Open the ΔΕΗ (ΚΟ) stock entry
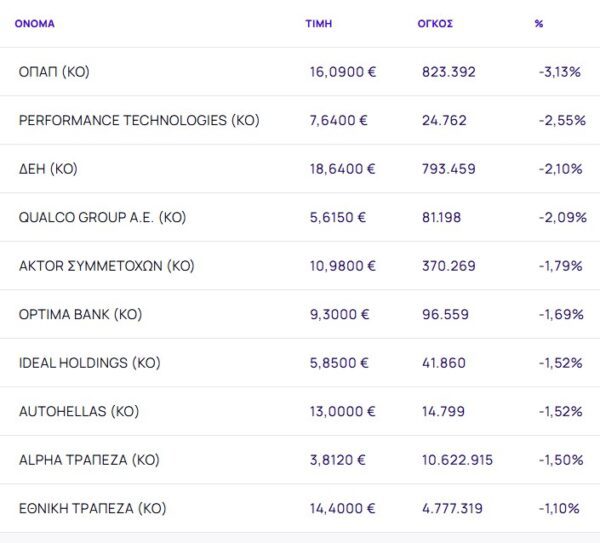Screen dimensions: 600x543 point(48,169)
